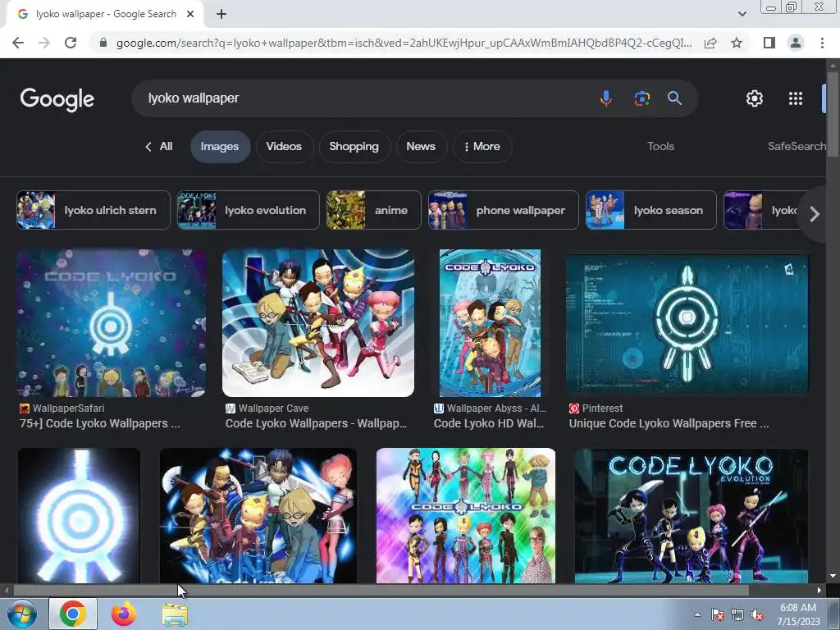Open the Code Lyoko Evolution image

click(x=691, y=516)
